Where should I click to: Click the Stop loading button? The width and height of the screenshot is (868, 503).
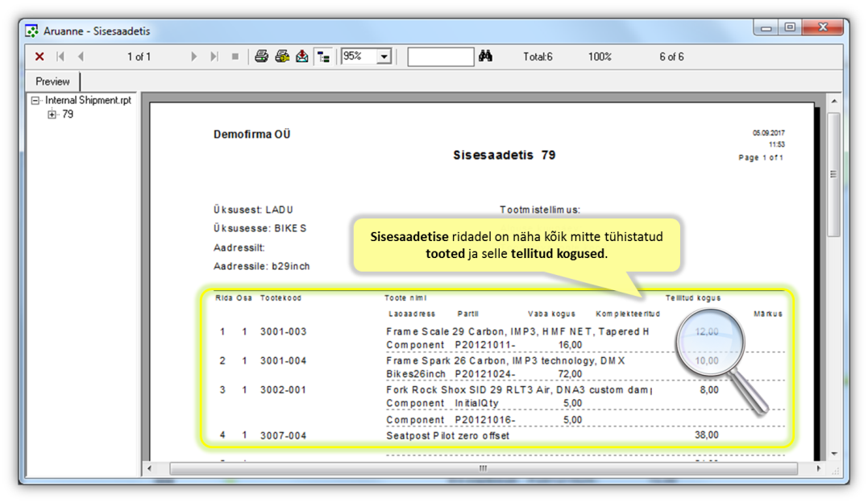click(x=235, y=56)
